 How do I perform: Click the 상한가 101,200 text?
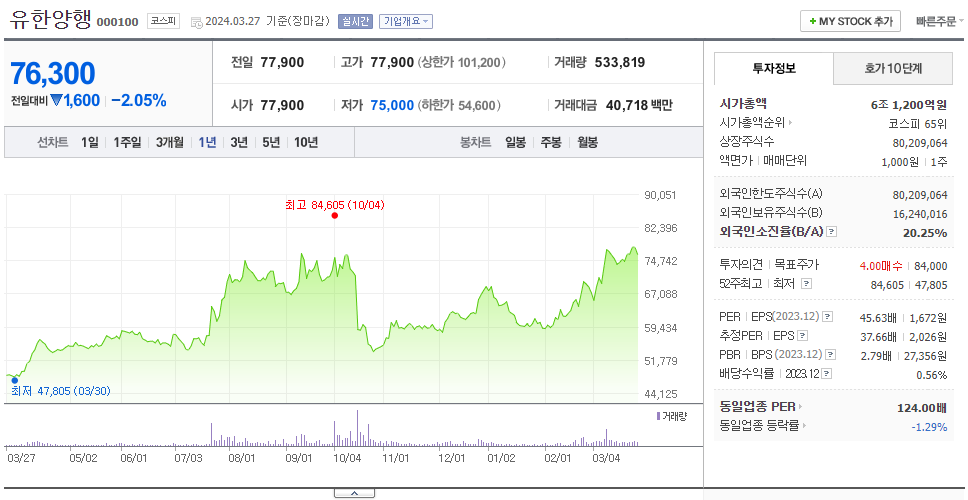click(462, 62)
